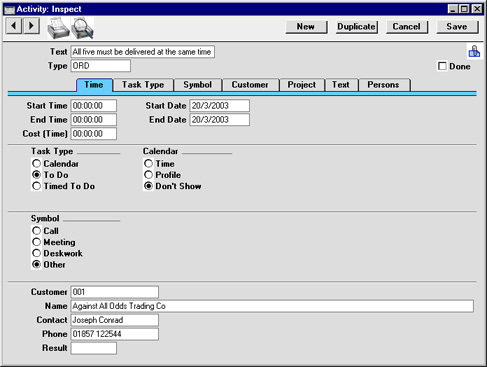The height and width of the screenshot is (367, 487).
Task: Click the printer icon
Action: [x=58, y=28]
